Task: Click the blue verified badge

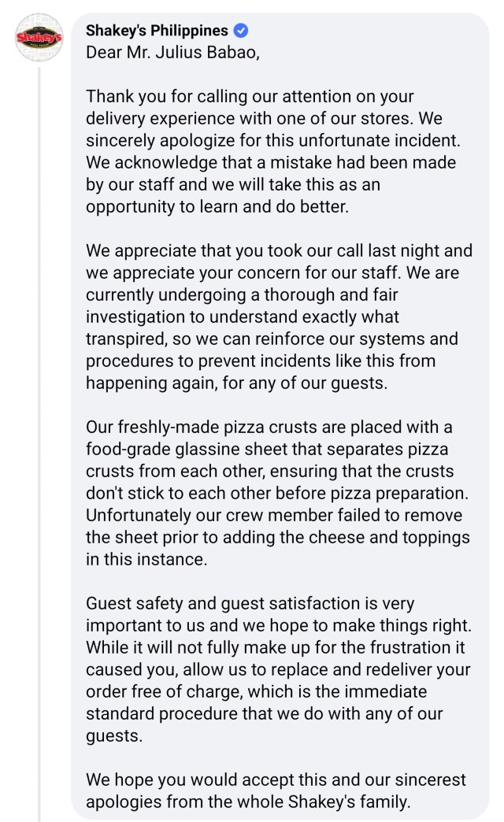Action: pyautogui.click(x=241, y=31)
